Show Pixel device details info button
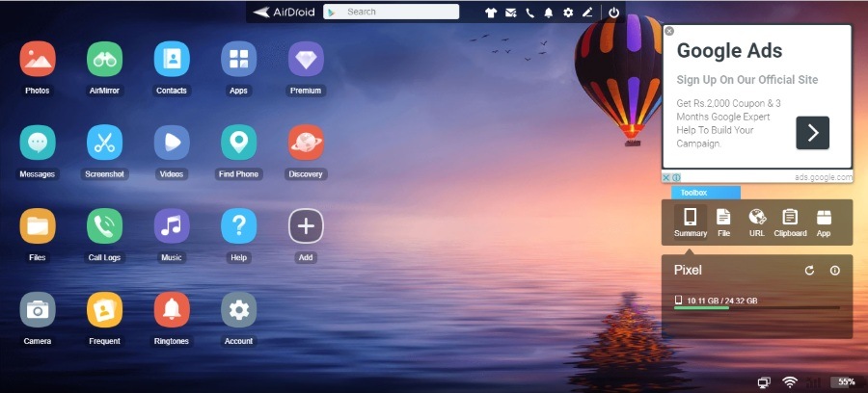The image size is (868, 393). tap(835, 271)
